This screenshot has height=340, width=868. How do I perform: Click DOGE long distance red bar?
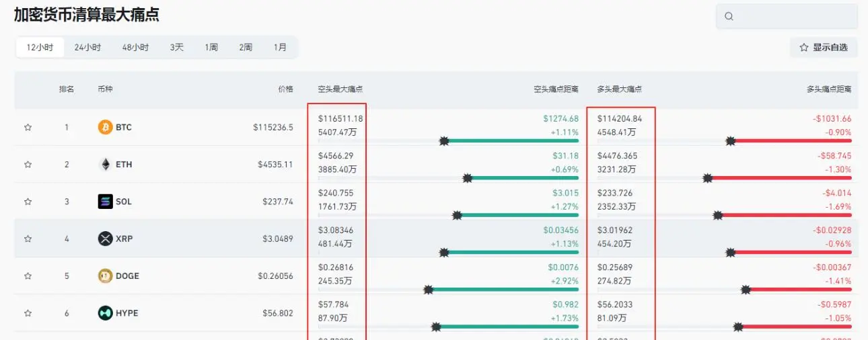(x=799, y=290)
